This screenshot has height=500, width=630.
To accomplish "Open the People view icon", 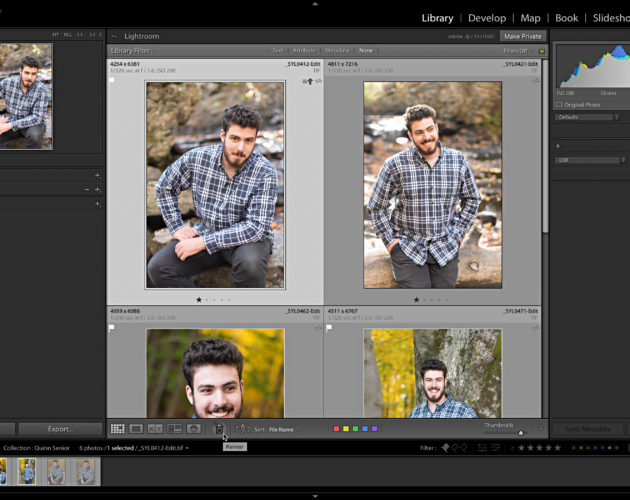I will click(x=193, y=429).
